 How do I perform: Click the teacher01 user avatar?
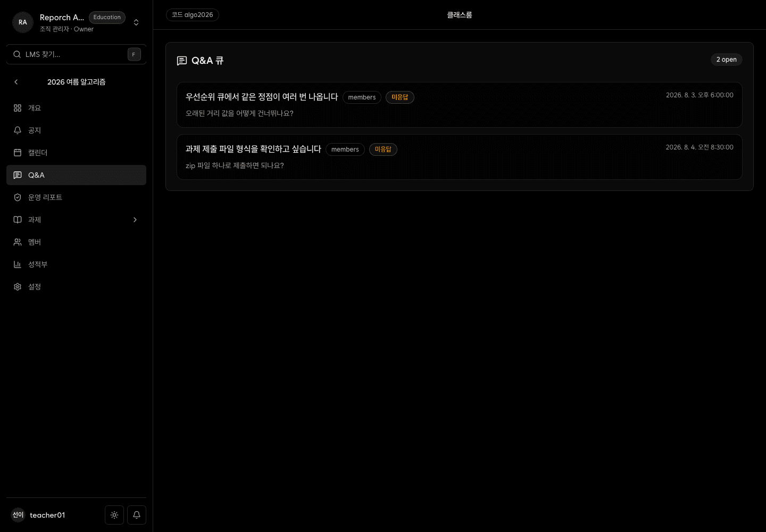click(x=18, y=515)
